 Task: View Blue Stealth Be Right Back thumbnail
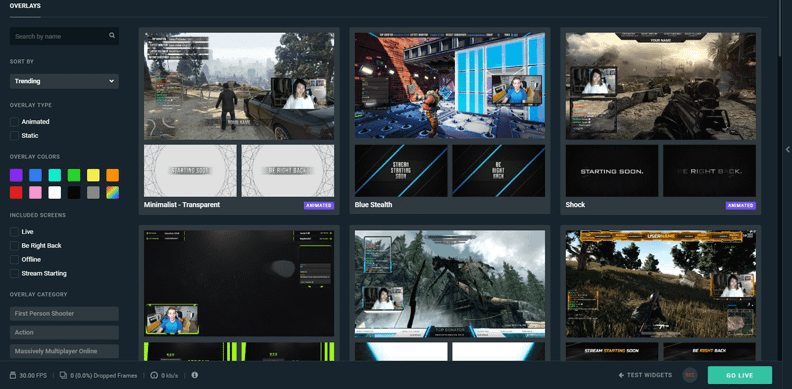[x=499, y=171]
